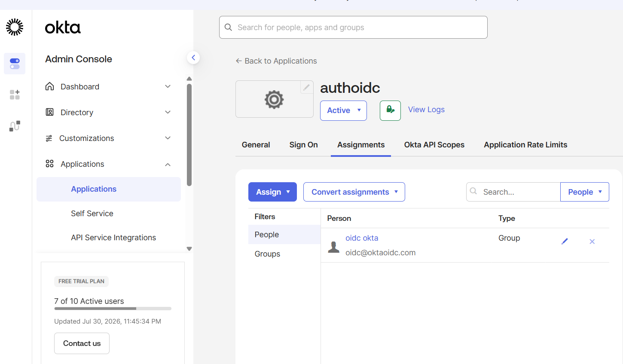
Task: Click the oidc okta user avatar icon
Action: pos(334,247)
